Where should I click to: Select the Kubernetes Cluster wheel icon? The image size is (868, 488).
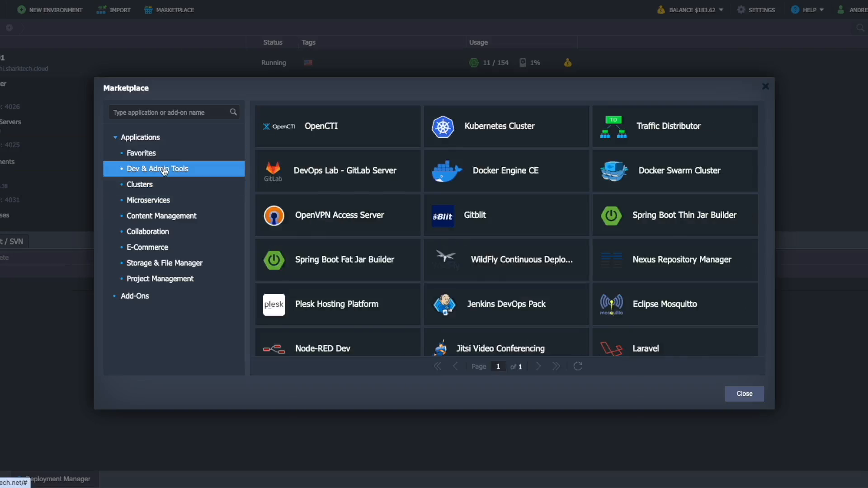443,127
